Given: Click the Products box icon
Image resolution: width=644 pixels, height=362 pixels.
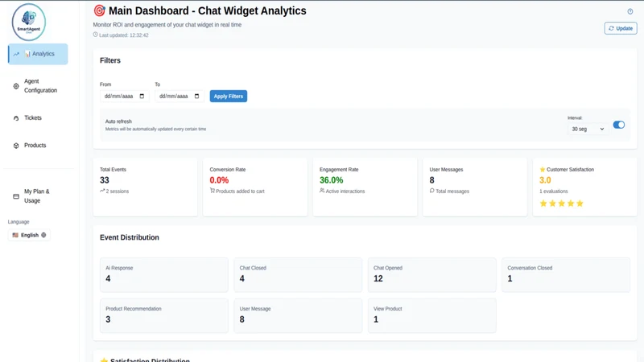Looking at the screenshot, I should coord(16,146).
